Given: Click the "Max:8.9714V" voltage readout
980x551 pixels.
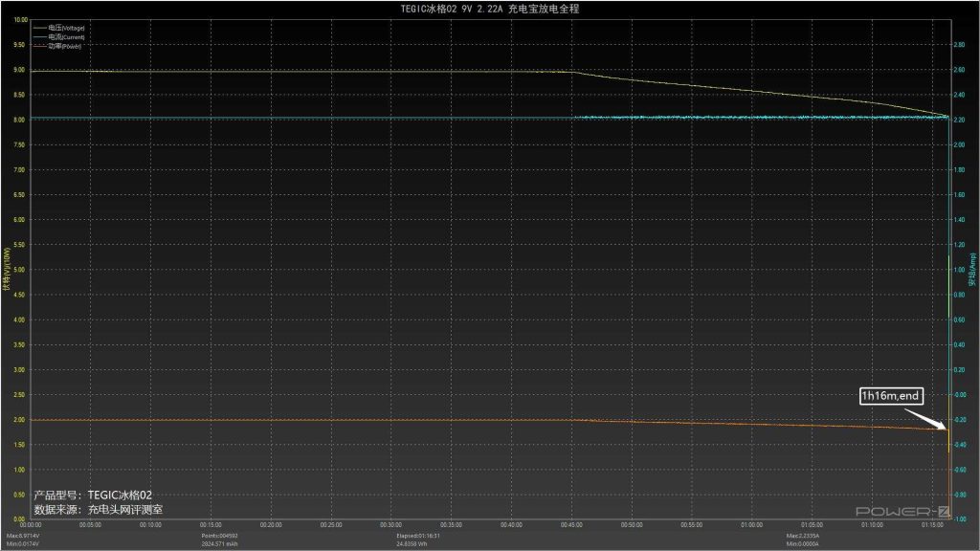Looking at the screenshot, I should coord(23,536).
